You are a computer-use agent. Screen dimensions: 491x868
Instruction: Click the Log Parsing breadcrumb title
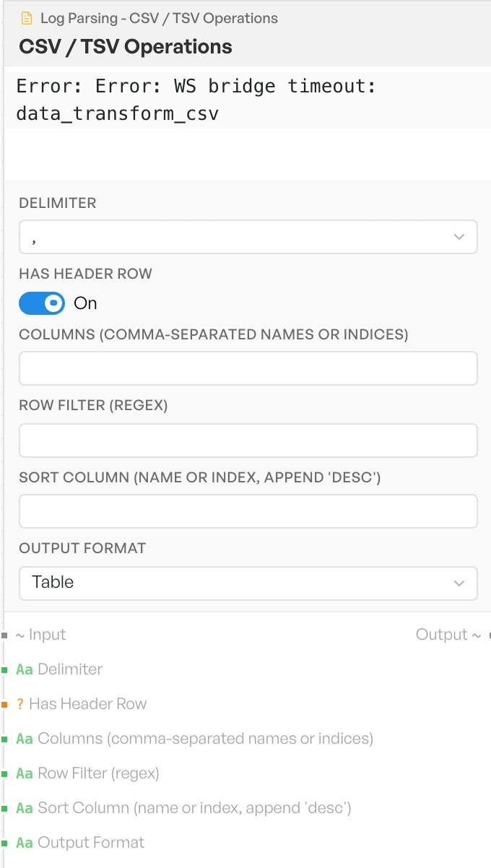pyautogui.click(x=159, y=18)
